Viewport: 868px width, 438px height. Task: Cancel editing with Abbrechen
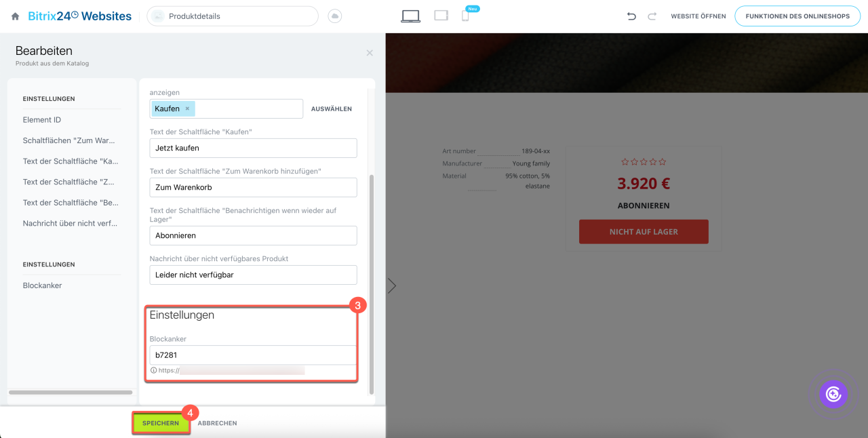(x=218, y=423)
